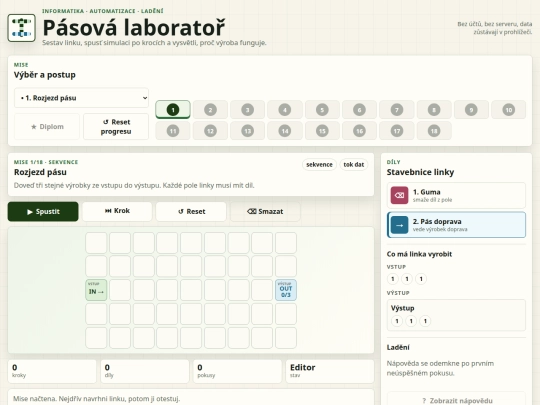Click grid cell left of OUT cell
The width and height of the screenshot is (540, 405).
click(x=262, y=290)
